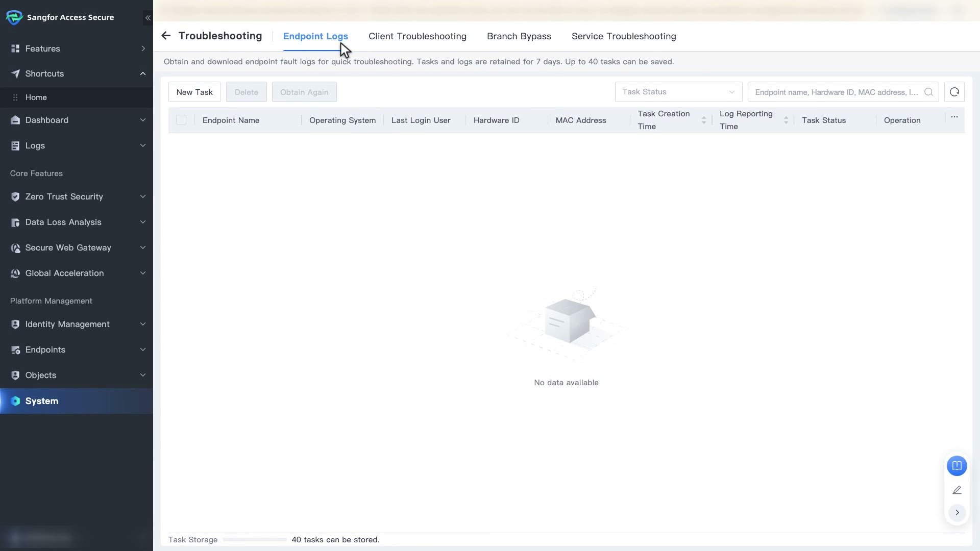Expand the Zero Trust Security chevron
The image size is (980, 551).
(x=143, y=196)
